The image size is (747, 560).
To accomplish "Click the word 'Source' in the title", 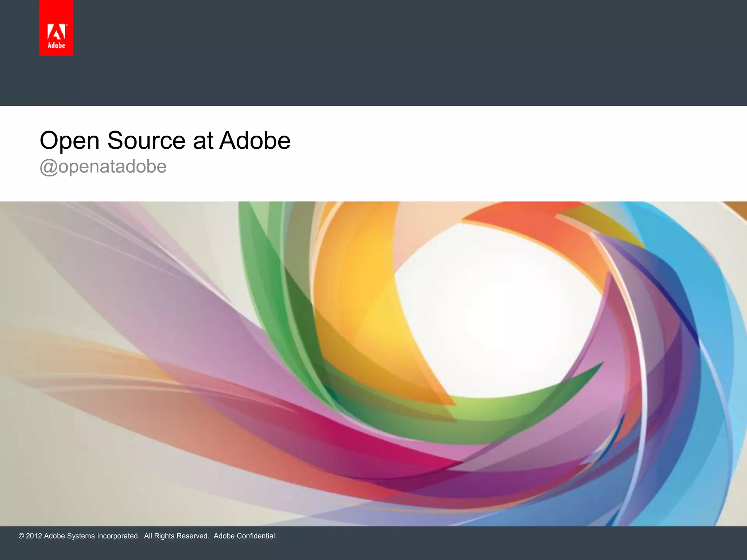I will click(x=146, y=140).
